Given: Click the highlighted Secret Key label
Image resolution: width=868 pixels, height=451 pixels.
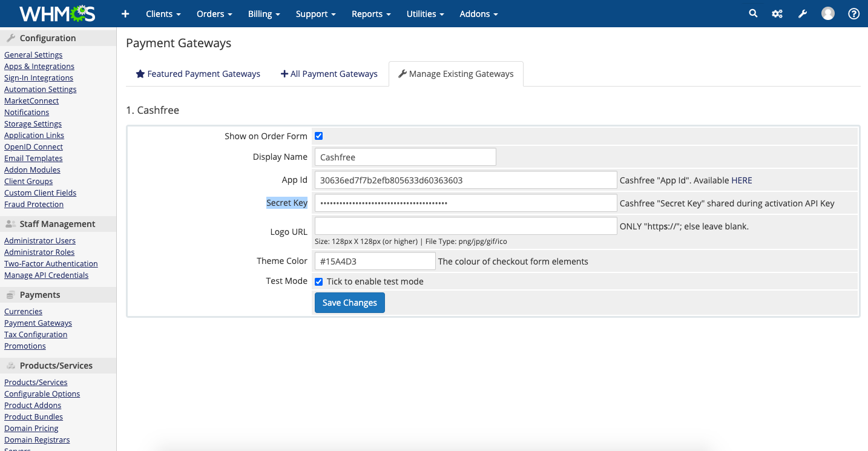Looking at the screenshot, I should pos(287,203).
